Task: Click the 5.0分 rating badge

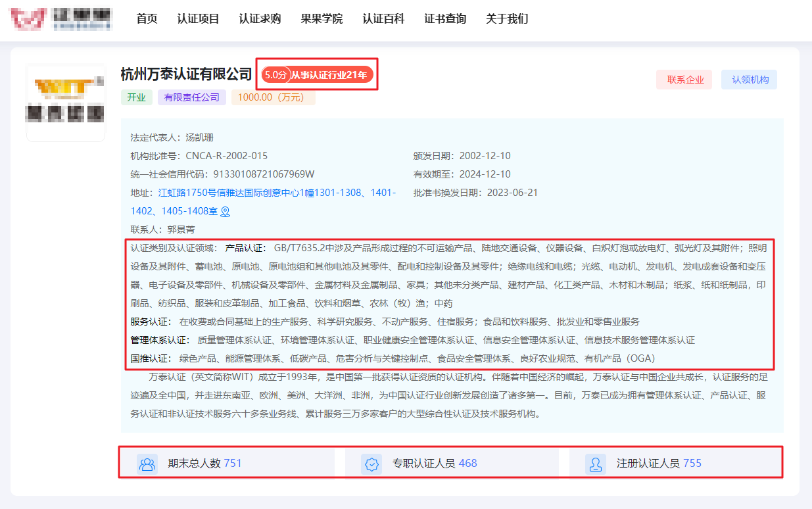Action: [x=276, y=75]
